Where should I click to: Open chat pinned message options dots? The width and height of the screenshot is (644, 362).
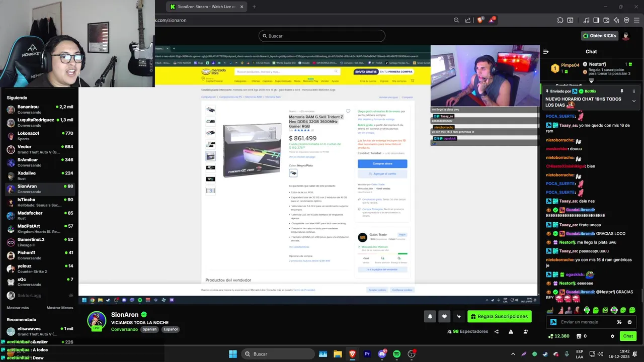point(634,92)
